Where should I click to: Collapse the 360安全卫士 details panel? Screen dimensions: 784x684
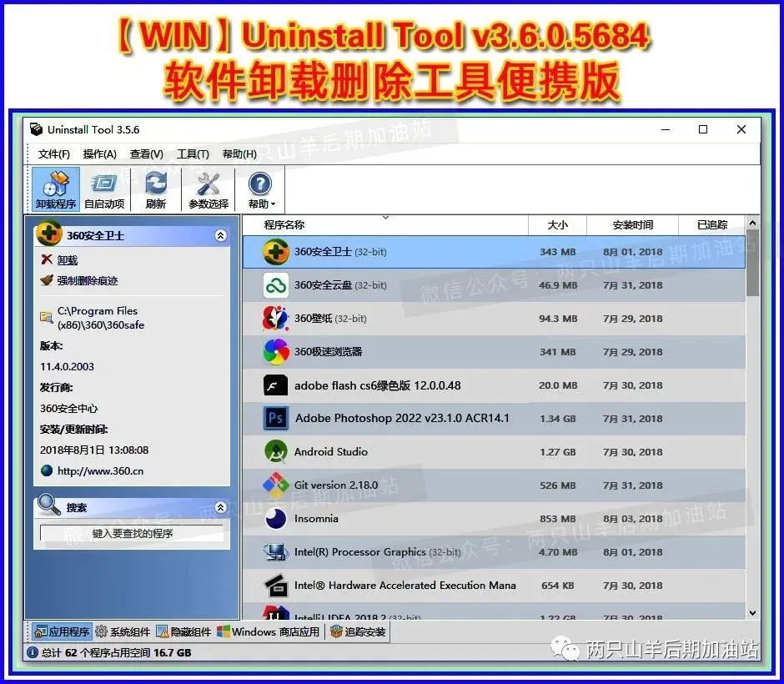(220, 235)
